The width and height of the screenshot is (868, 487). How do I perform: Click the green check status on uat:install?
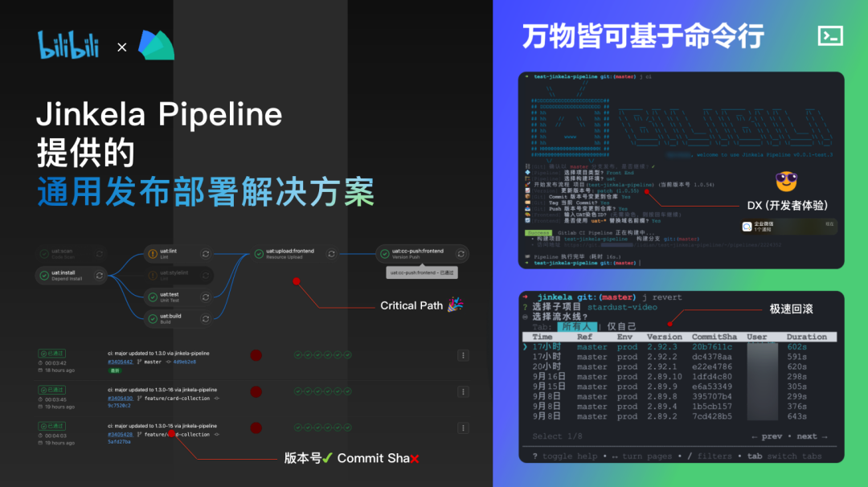(44, 276)
